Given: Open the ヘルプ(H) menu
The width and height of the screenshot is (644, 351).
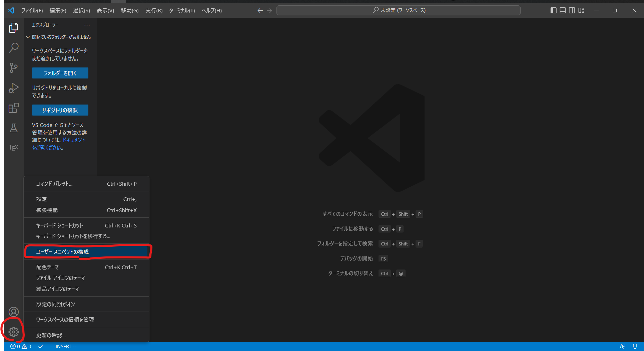Looking at the screenshot, I should [211, 11].
